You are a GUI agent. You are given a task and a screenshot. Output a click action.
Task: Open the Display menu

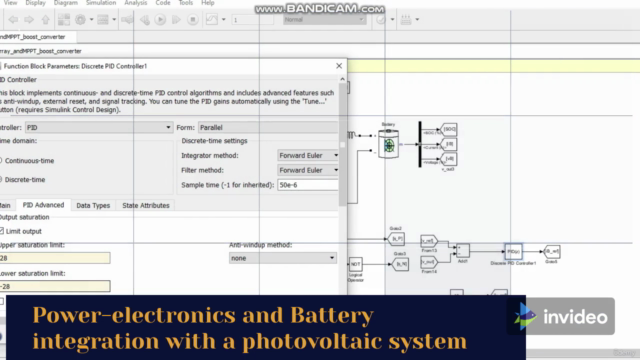36,3
